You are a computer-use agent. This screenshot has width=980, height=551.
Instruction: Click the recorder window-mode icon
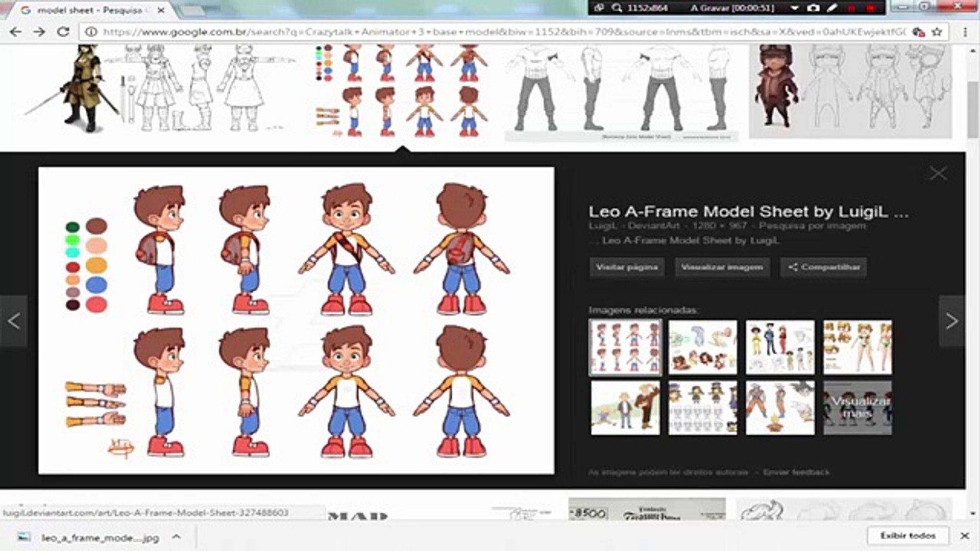pyautogui.click(x=599, y=8)
